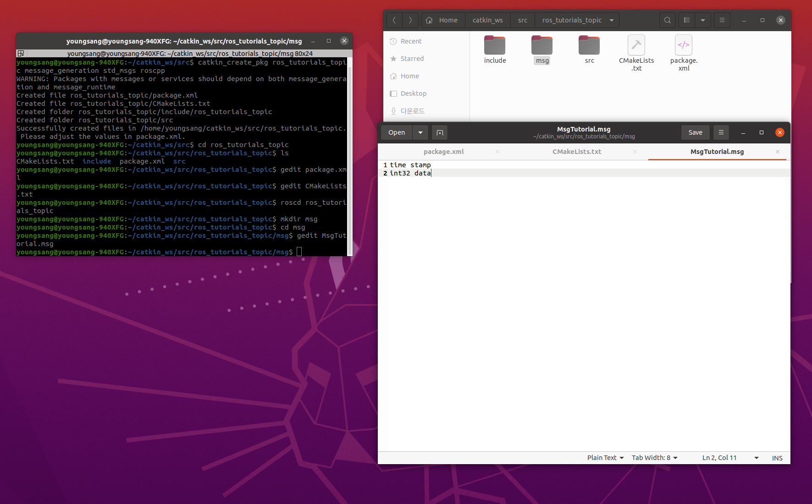Open the Tab Width dropdown
Viewport: 812px width, 504px height.
coord(654,458)
